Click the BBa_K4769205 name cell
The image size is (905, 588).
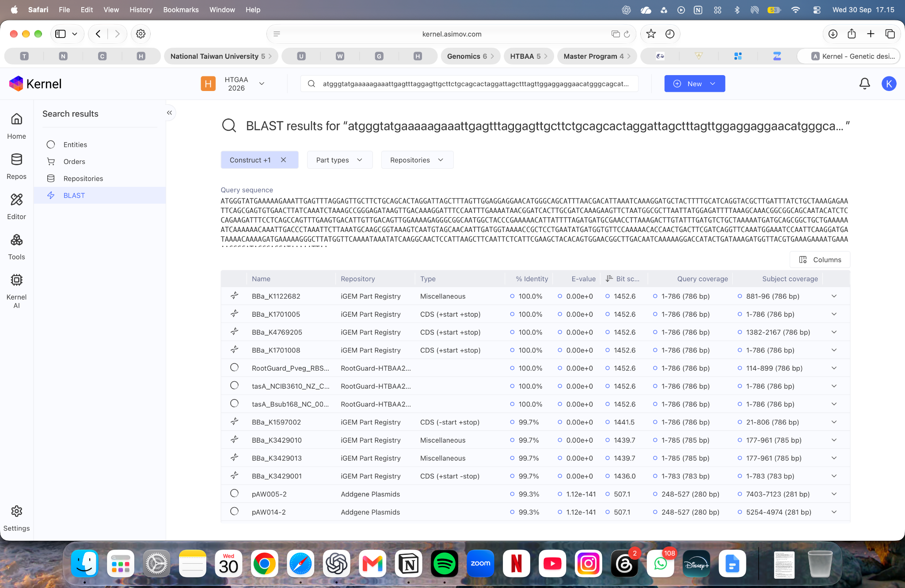(277, 332)
